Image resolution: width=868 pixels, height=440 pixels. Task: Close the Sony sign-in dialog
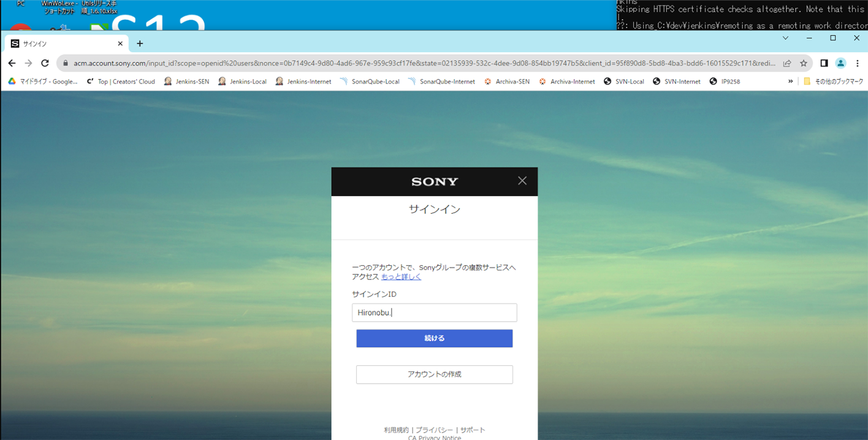522,181
